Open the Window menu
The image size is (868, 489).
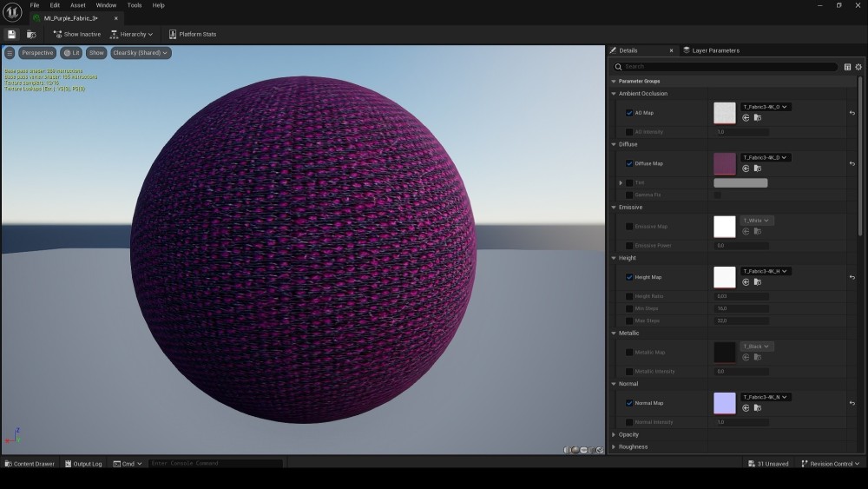pyautogui.click(x=106, y=5)
